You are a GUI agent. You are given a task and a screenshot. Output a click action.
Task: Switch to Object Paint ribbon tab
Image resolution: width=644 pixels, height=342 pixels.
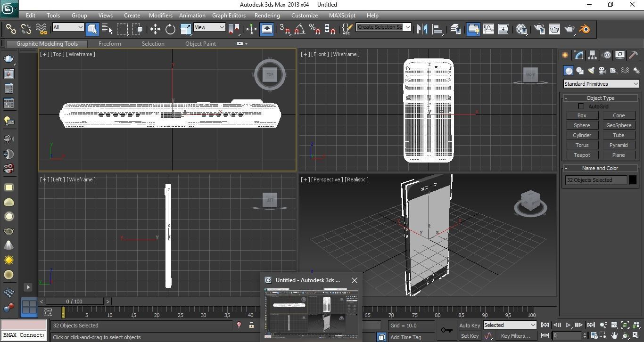coord(200,44)
